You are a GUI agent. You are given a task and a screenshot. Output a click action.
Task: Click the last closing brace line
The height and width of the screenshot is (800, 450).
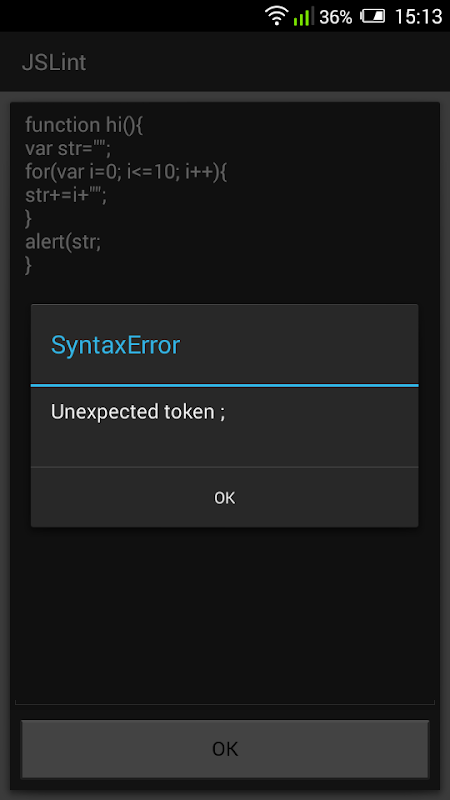[29, 265]
